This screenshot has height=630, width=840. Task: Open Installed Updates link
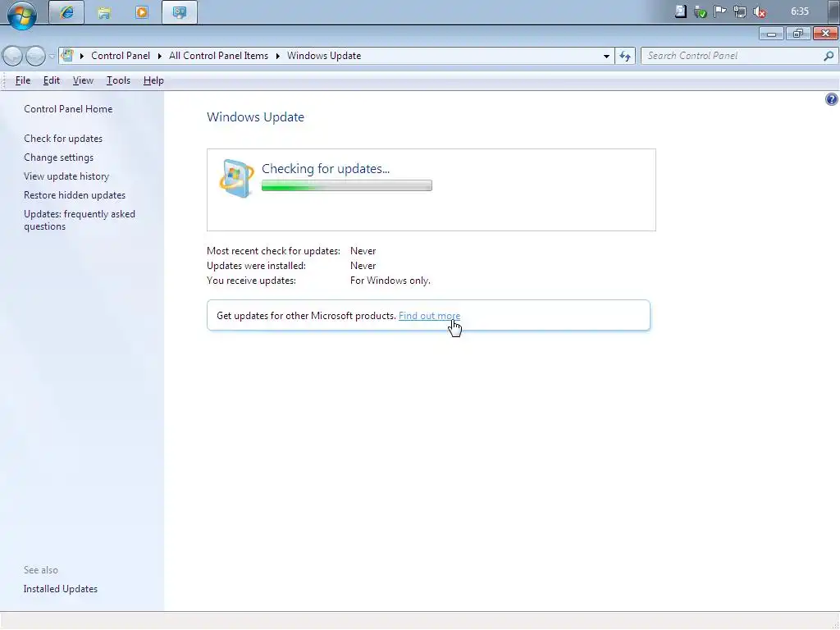coord(61,589)
